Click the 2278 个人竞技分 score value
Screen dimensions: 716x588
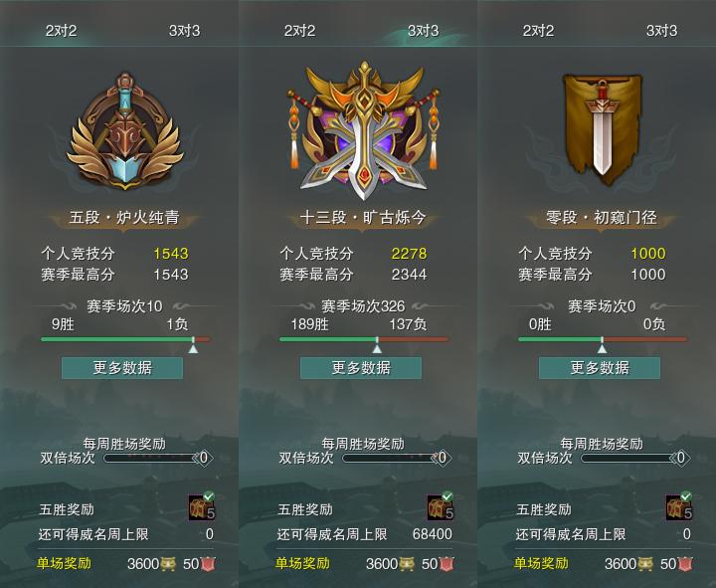coord(409,254)
